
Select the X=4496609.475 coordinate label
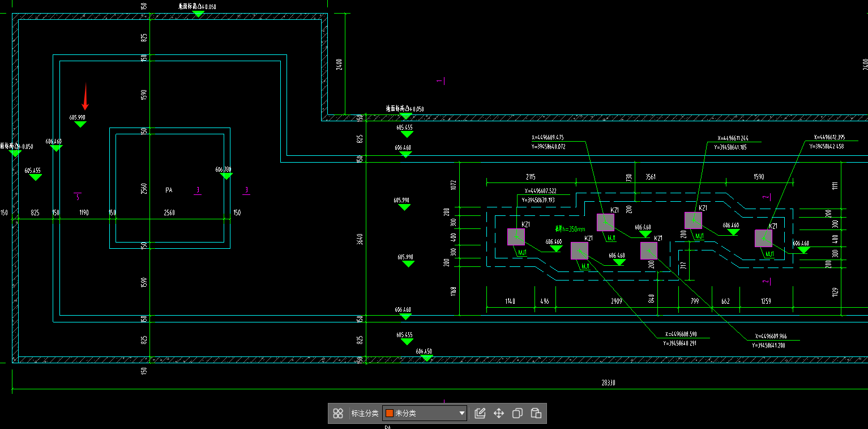(548, 138)
